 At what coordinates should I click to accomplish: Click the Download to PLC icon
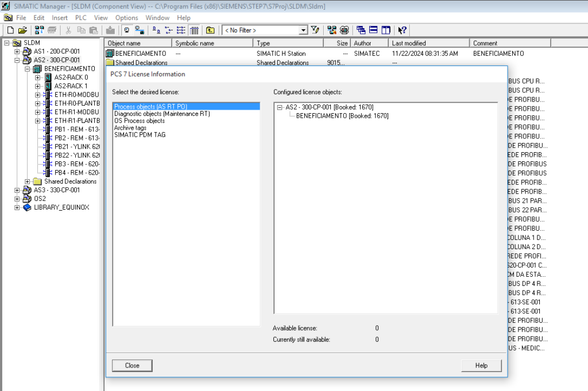[110, 30]
